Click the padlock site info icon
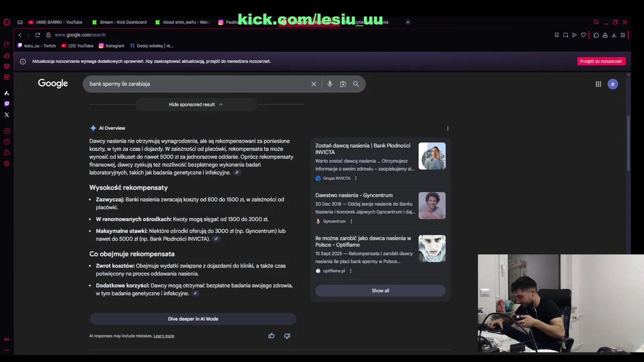 (x=48, y=35)
